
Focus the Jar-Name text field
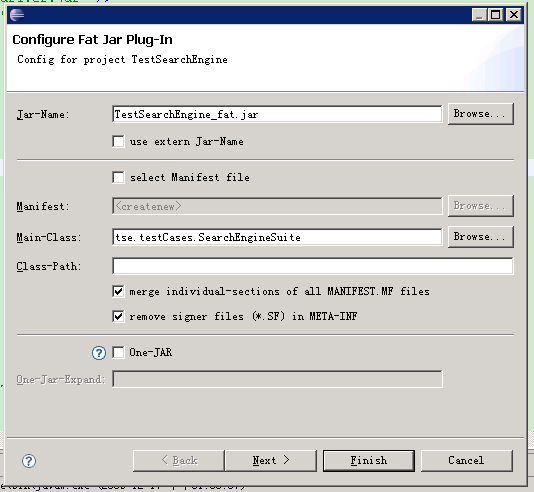click(277, 114)
